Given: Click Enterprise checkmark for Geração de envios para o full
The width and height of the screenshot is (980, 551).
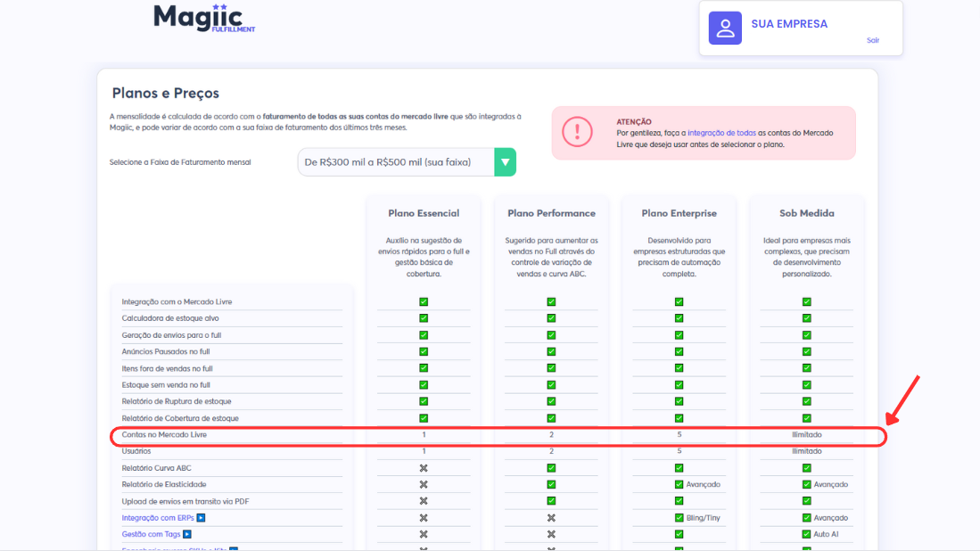Looking at the screenshot, I should [679, 335].
